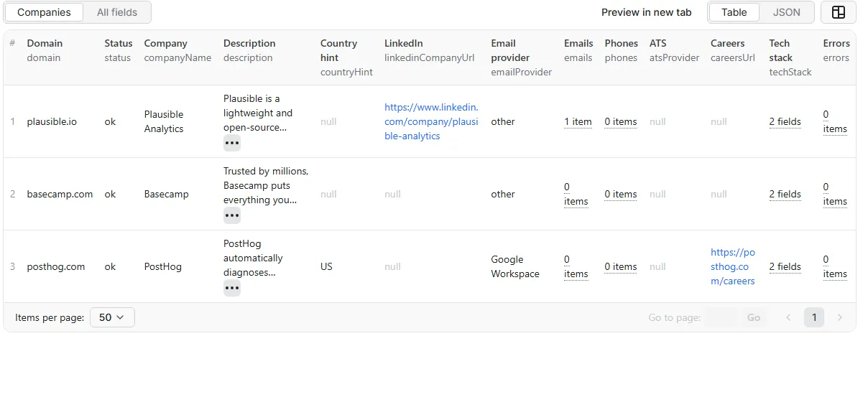
Task: Select the basecamp.com domain cell
Action: [60, 194]
